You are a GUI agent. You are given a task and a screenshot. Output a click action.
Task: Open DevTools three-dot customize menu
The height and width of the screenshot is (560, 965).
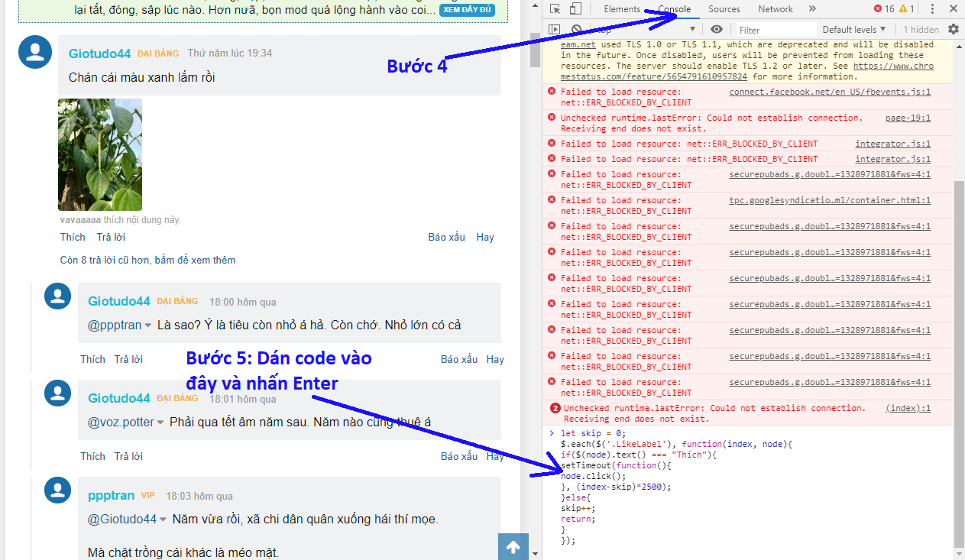tap(932, 9)
